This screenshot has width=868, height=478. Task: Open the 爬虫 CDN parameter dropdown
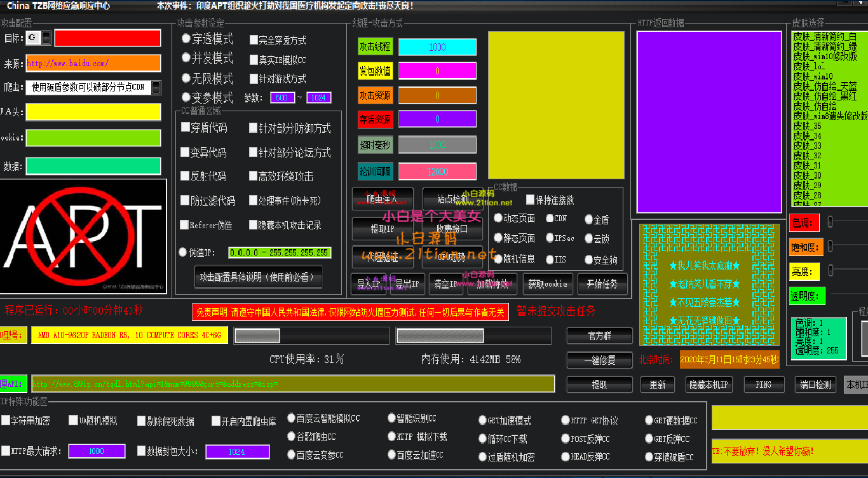coord(155,86)
